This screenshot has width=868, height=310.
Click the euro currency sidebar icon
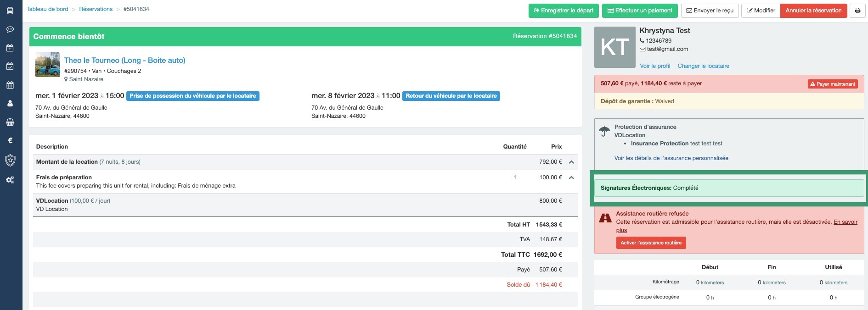[10, 141]
